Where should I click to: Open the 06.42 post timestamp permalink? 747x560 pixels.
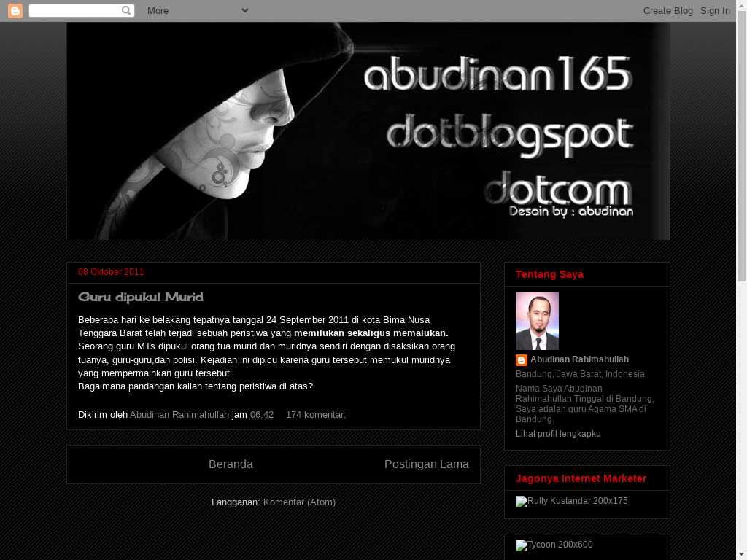(x=261, y=414)
